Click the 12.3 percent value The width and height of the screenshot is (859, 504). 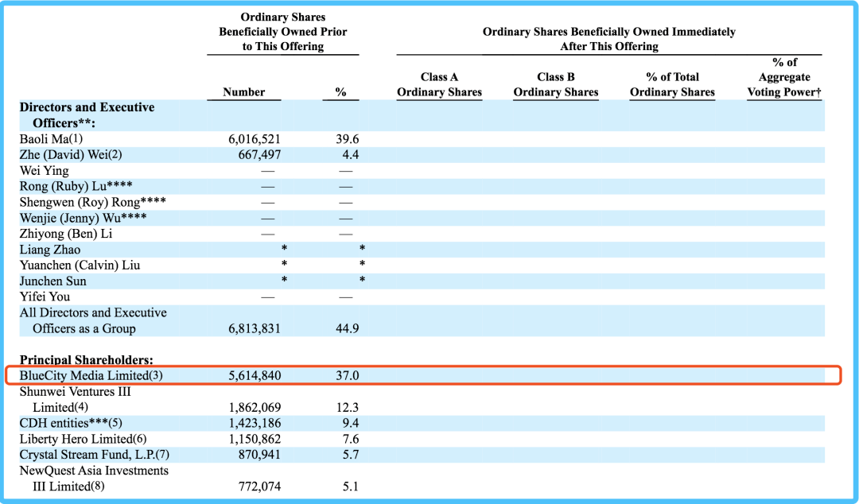click(x=348, y=408)
